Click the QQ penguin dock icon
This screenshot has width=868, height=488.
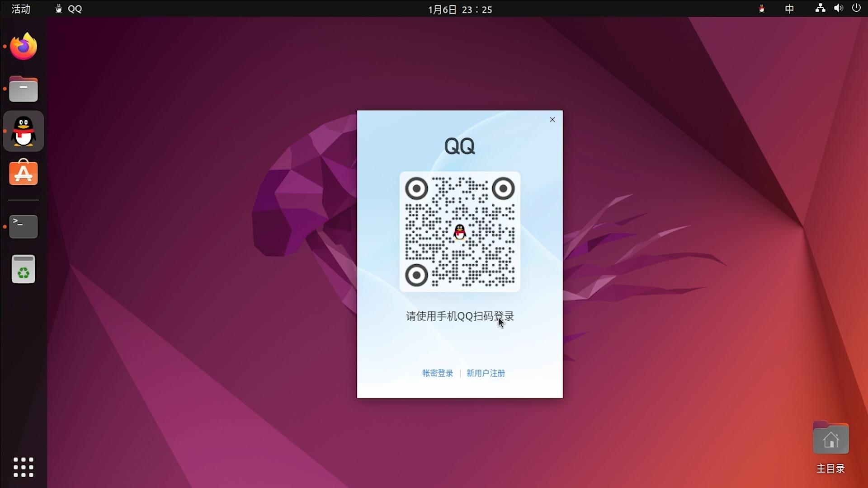tap(24, 131)
